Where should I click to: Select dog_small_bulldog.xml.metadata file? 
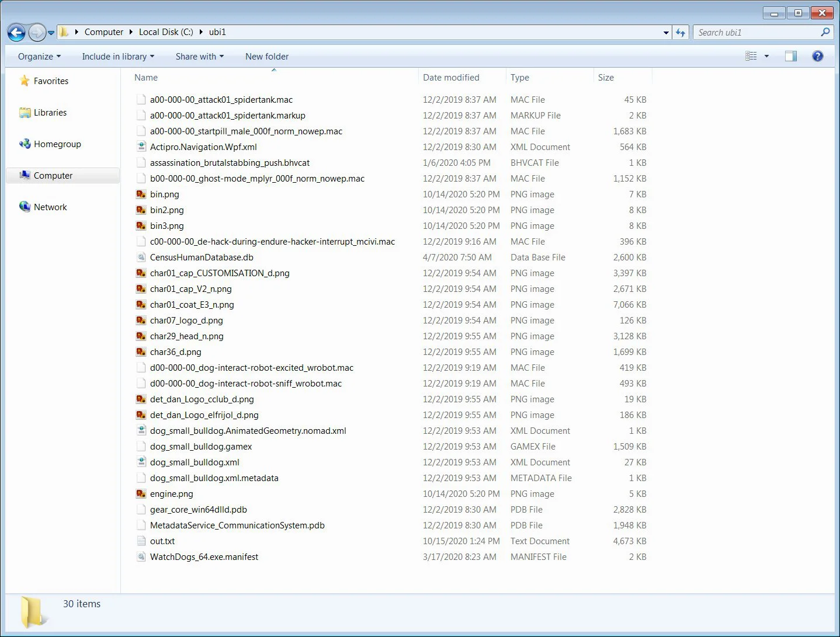[214, 478]
